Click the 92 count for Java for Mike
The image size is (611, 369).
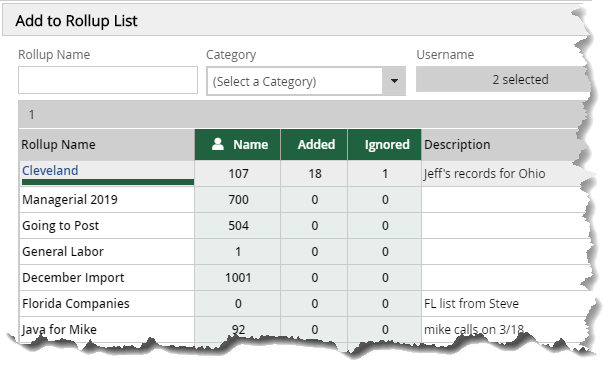(x=238, y=330)
